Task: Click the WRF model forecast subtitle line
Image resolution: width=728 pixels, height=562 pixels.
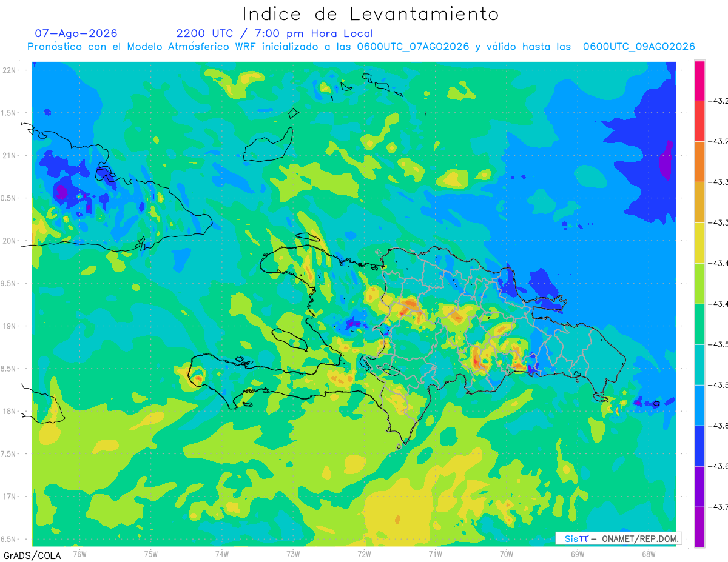Action: (361, 47)
